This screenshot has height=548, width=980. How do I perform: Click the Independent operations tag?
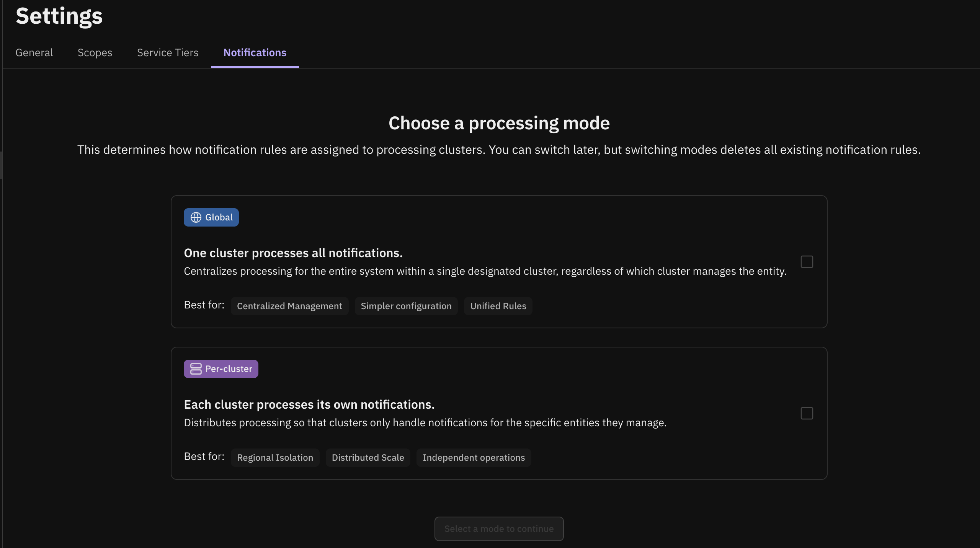474,458
